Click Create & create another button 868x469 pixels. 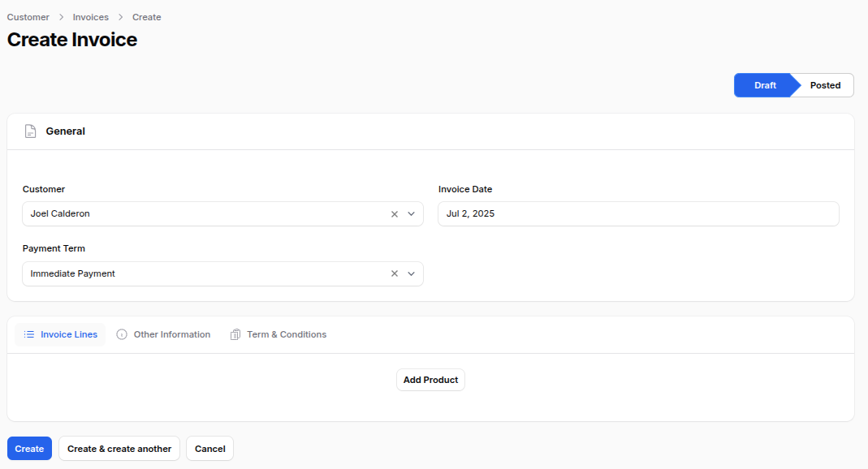pos(119,449)
